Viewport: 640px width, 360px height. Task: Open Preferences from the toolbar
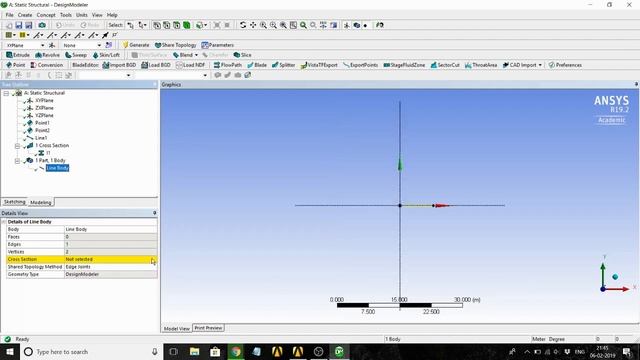pyautogui.click(x=565, y=65)
